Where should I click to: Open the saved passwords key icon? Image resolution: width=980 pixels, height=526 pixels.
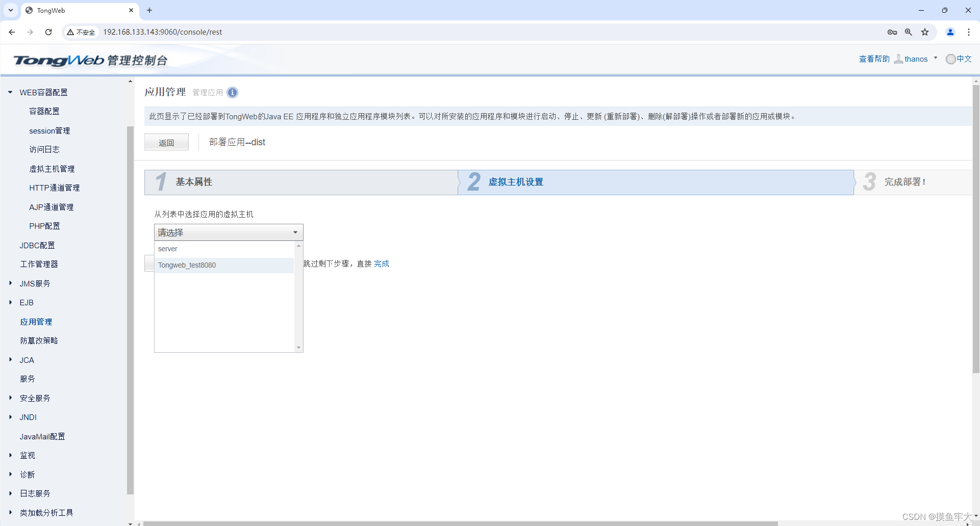click(x=892, y=32)
